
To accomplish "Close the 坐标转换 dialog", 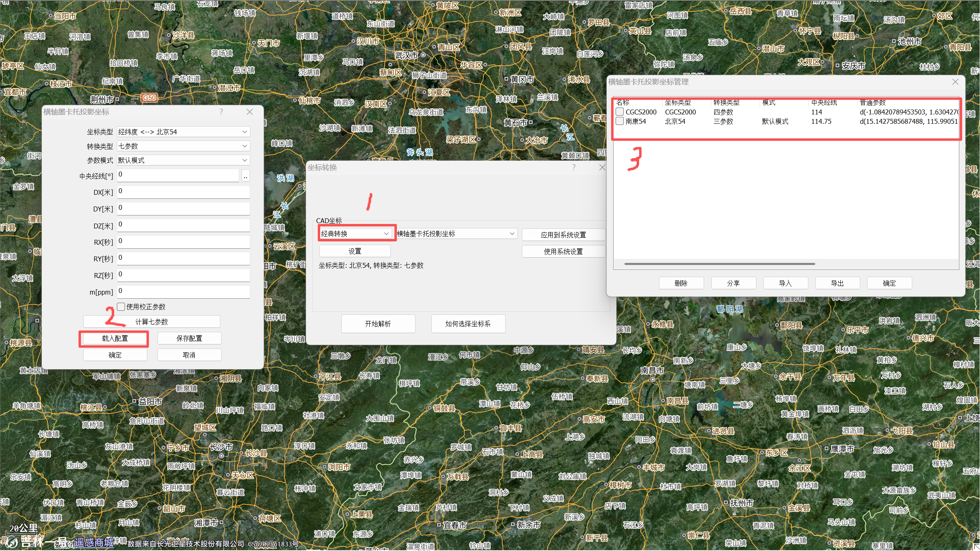I will click(x=602, y=168).
